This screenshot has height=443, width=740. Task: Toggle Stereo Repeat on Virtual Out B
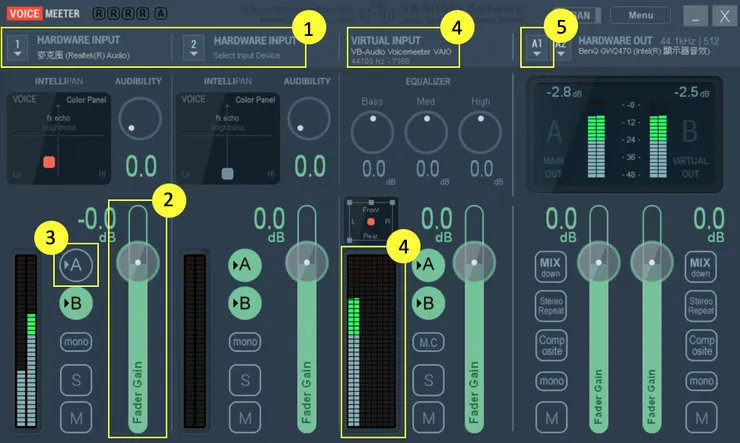point(700,306)
